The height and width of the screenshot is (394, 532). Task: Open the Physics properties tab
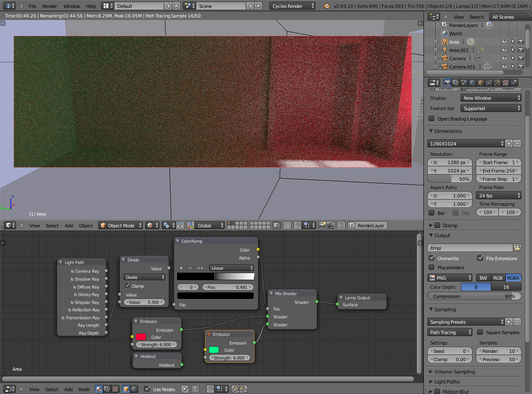pos(514,83)
